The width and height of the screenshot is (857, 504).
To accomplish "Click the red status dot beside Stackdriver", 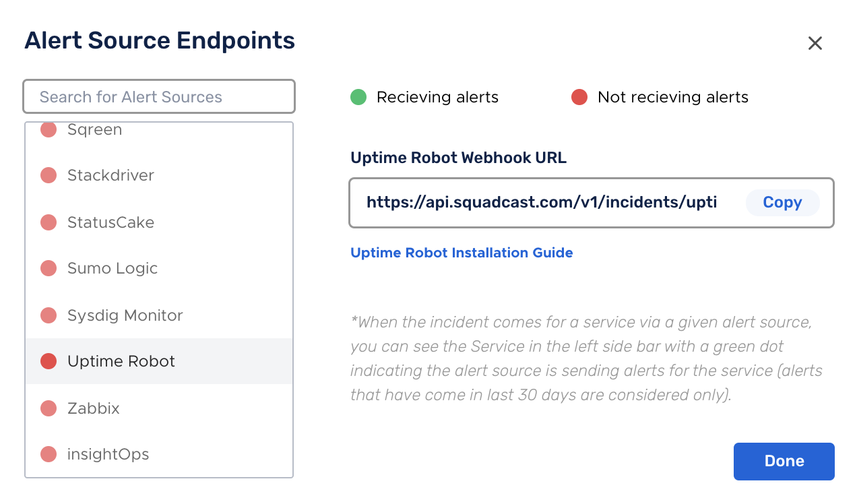I will (x=49, y=175).
